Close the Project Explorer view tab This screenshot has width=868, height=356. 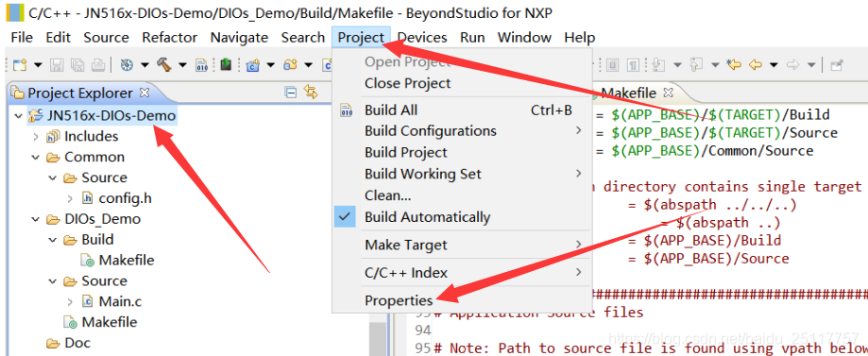[x=145, y=93]
